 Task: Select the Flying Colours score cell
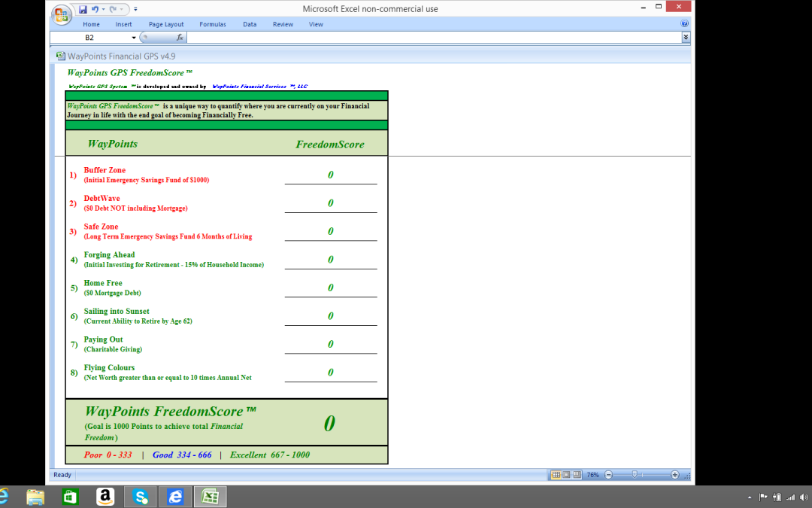click(330, 373)
